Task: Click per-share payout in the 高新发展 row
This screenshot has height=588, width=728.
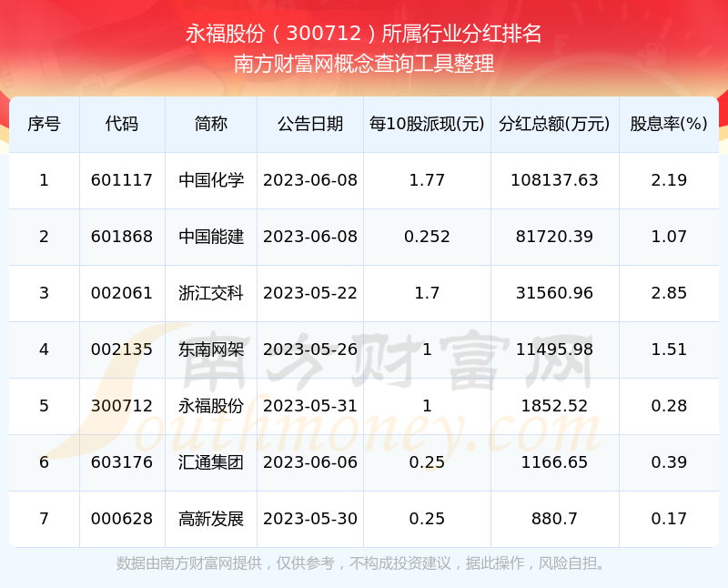Action: click(427, 519)
